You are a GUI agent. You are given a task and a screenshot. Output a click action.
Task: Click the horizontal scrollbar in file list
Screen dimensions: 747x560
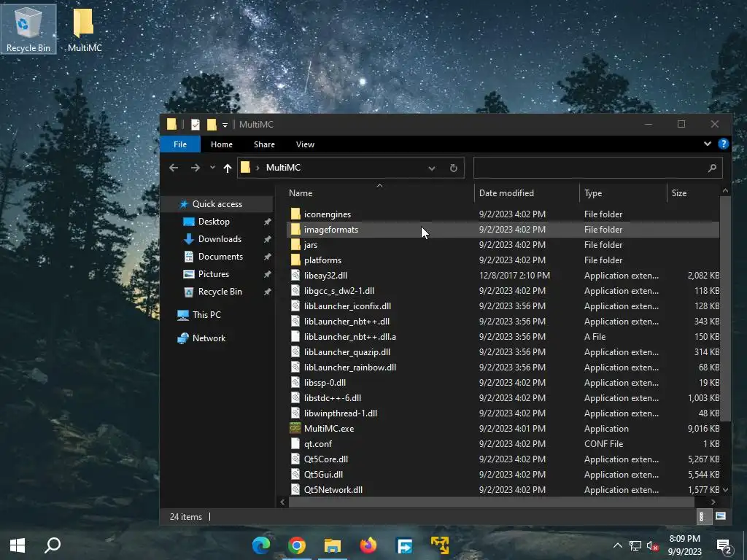pyautogui.click(x=491, y=502)
